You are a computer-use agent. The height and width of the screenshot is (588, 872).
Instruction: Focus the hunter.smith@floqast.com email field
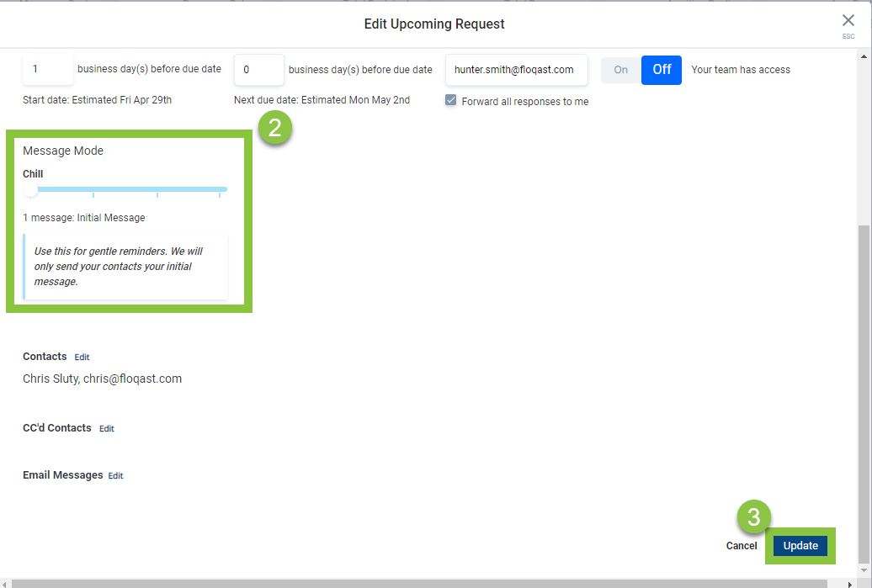point(516,70)
